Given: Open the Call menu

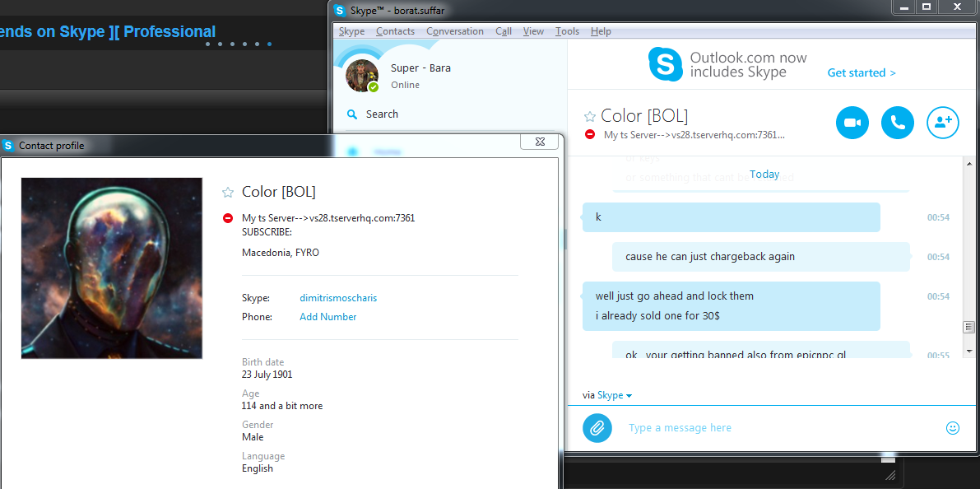Looking at the screenshot, I should pos(504,31).
